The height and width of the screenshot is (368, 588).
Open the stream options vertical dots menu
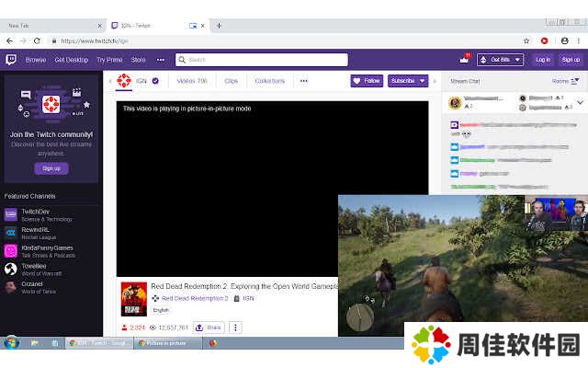235,328
